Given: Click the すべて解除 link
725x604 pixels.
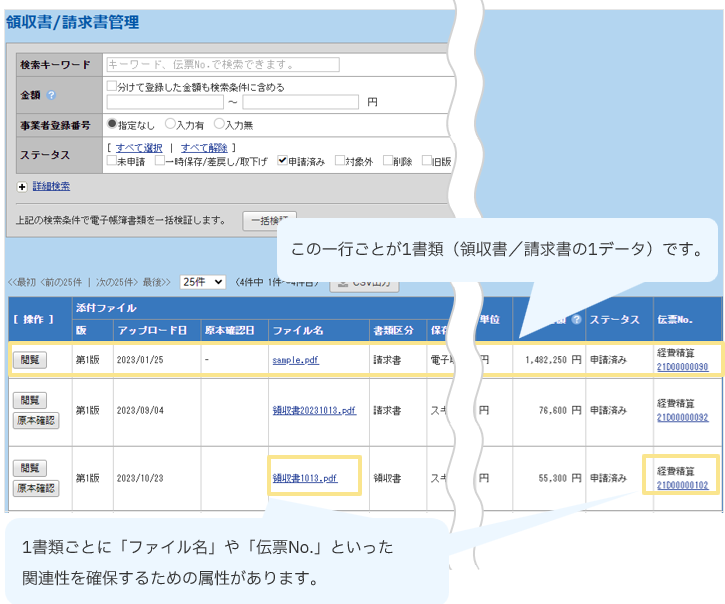Looking at the screenshot, I should 203,147.
